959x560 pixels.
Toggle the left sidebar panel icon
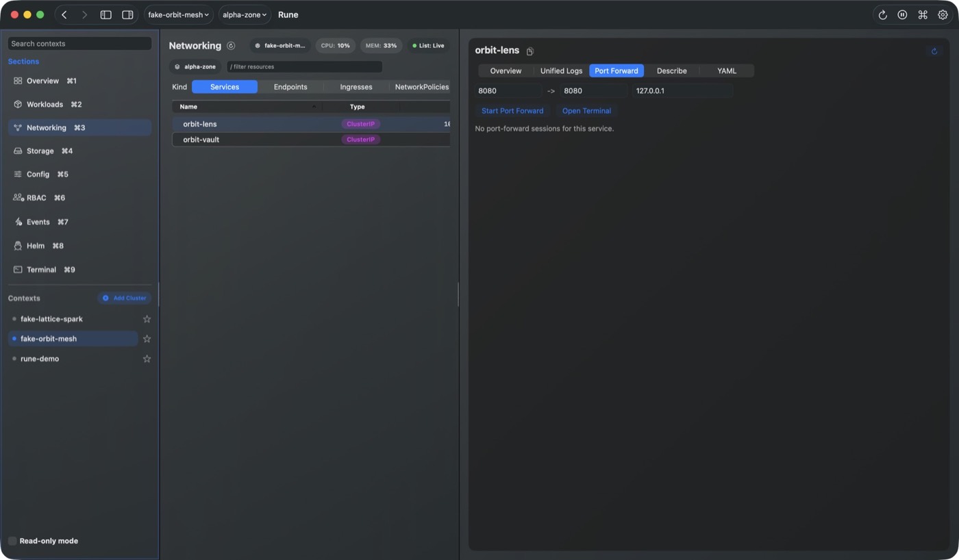point(106,15)
